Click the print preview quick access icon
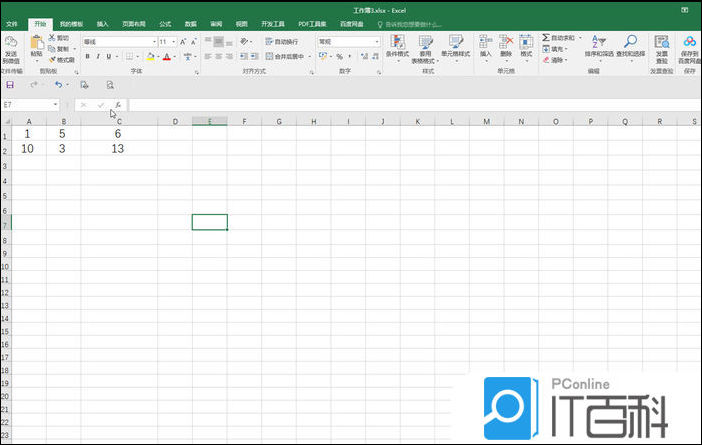This screenshot has width=702, height=445. tap(110, 85)
